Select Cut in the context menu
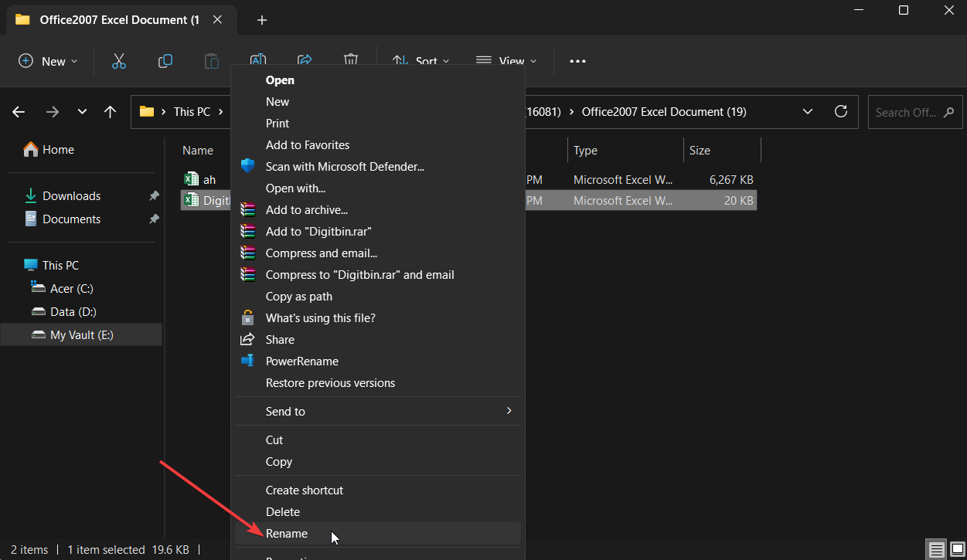Screen dimensions: 967x560 pos(378,440)
